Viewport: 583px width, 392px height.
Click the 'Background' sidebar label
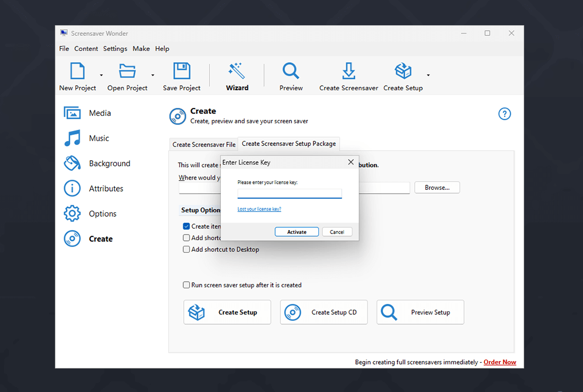click(x=110, y=164)
